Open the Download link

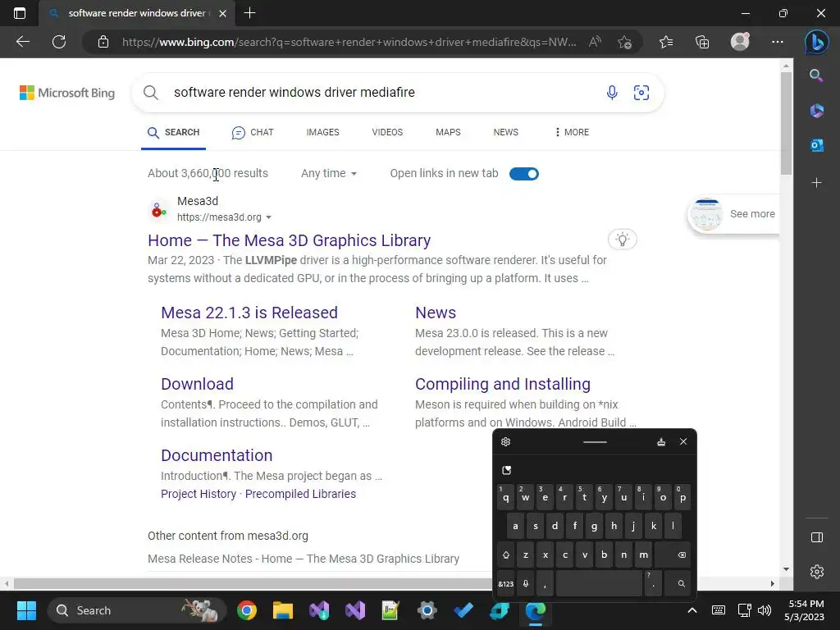pyautogui.click(x=197, y=384)
